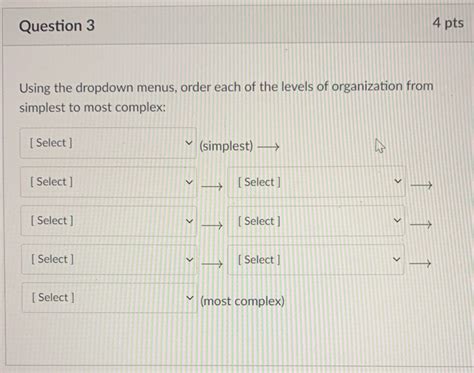This screenshot has width=474, height=373.
Task: Open the left dropdown in the fourth row
Action: [109, 260]
